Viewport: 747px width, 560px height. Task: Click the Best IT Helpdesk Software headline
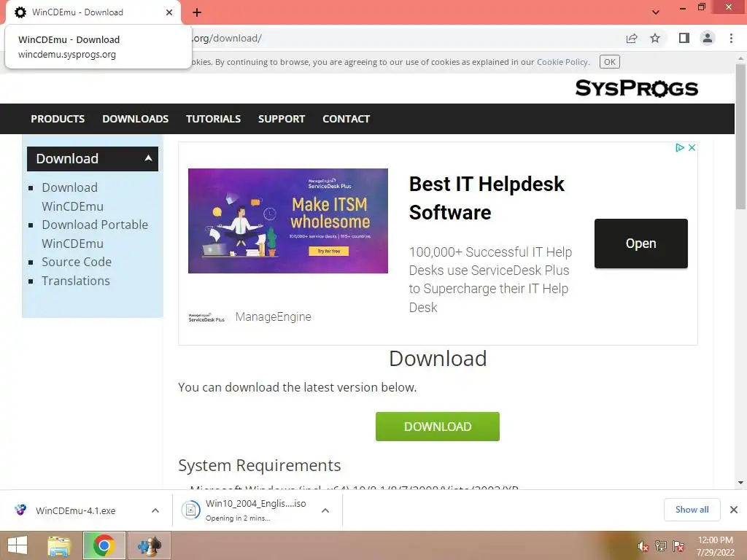click(487, 198)
